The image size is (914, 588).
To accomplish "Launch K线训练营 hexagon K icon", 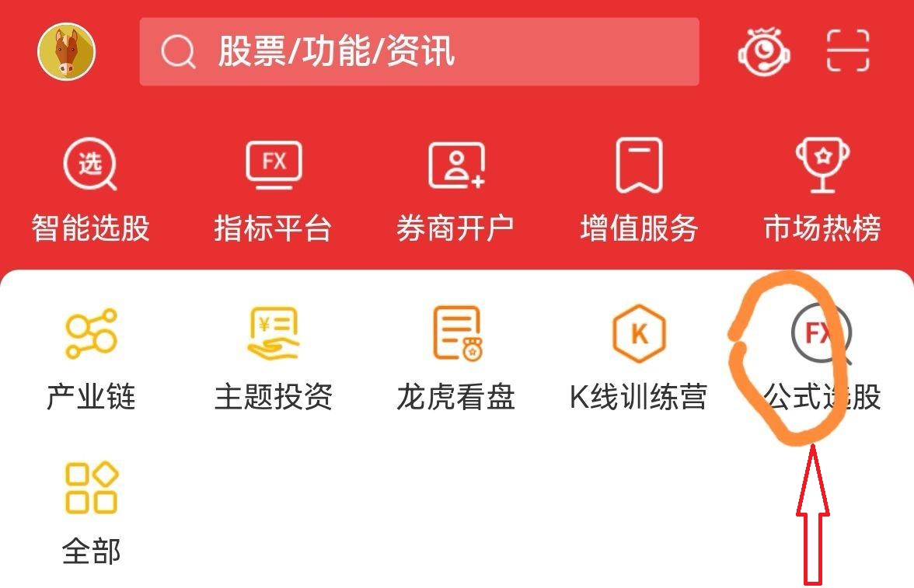I will [x=640, y=333].
